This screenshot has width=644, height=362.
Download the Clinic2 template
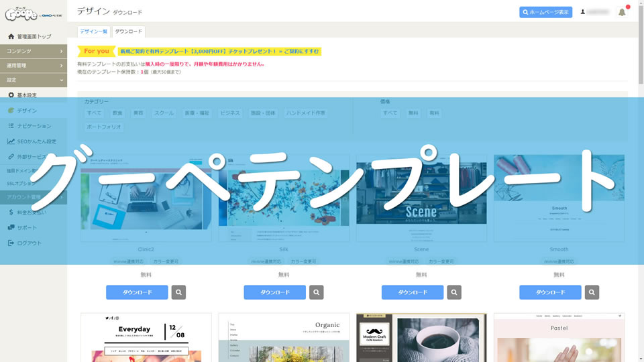(x=137, y=292)
